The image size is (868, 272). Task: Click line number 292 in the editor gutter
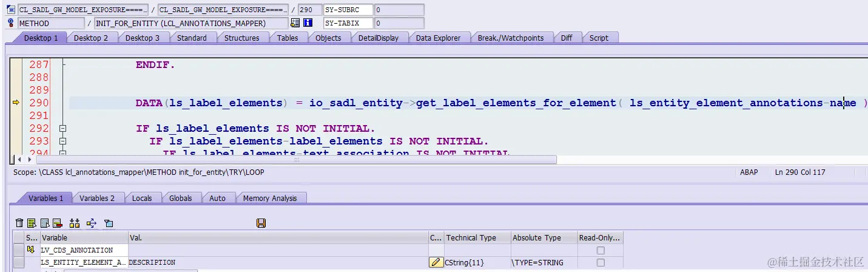click(x=39, y=129)
